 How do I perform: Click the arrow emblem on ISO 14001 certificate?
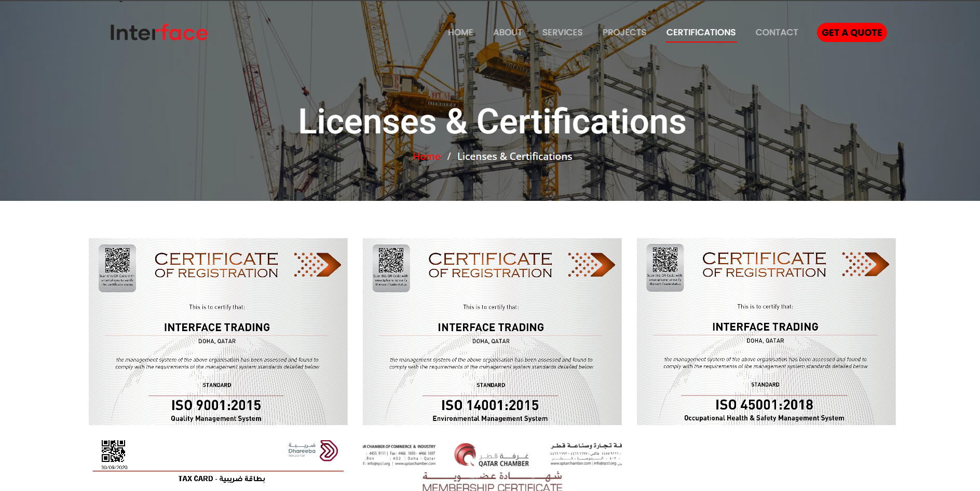tap(591, 265)
